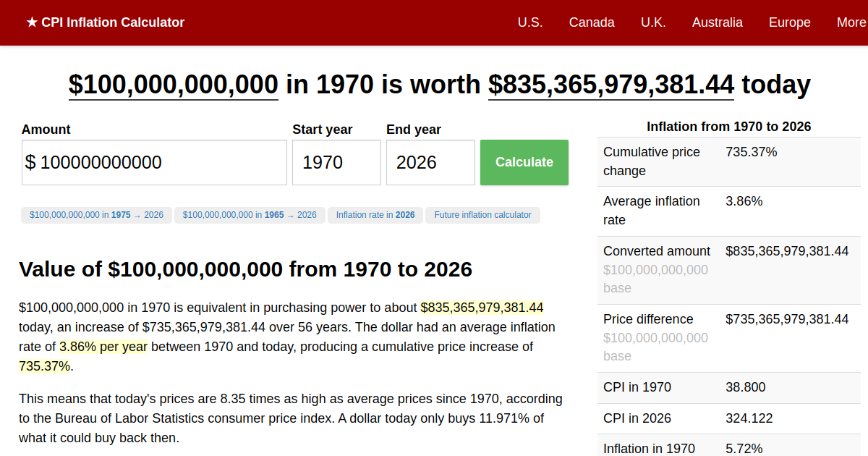Screen dimensions: 868x456
Task: Open the Future inflation calculator link
Action: [482, 215]
